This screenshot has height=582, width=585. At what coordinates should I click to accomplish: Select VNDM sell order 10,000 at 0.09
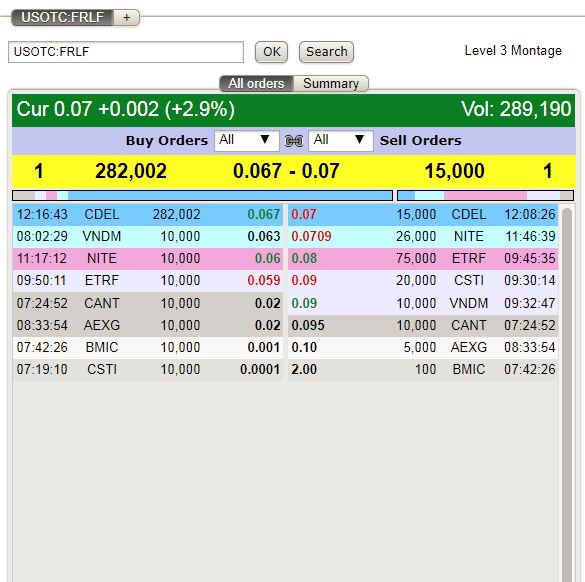423,303
